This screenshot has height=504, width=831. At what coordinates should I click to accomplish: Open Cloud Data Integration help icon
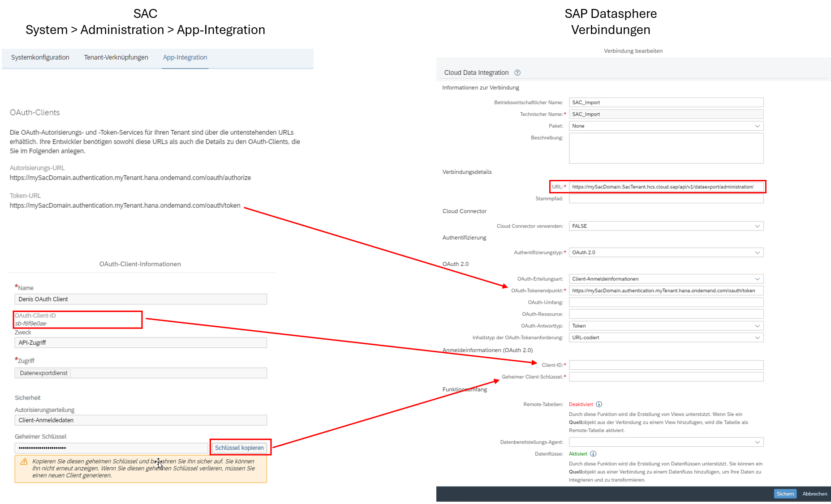[517, 73]
